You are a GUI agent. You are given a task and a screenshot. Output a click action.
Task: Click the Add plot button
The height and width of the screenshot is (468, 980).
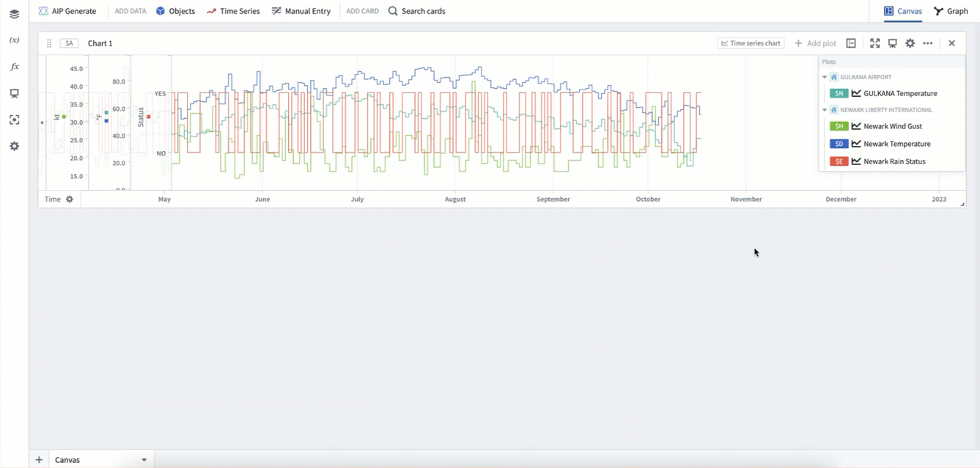(x=815, y=43)
